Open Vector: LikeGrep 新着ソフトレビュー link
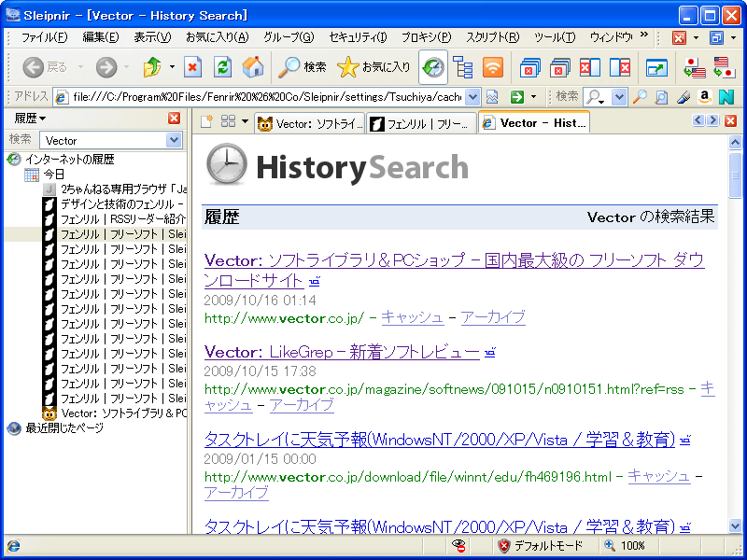The width and height of the screenshot is (747, 560). [342, 352]
